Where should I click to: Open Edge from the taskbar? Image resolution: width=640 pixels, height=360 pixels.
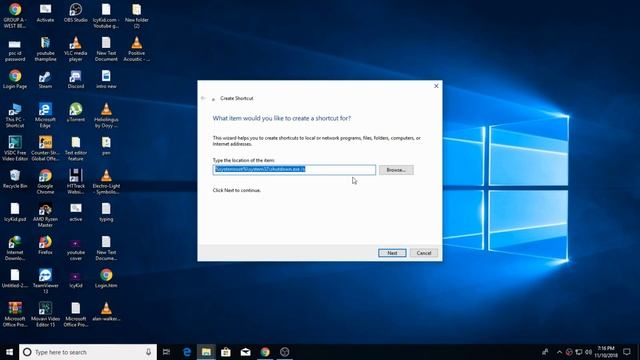187,352
